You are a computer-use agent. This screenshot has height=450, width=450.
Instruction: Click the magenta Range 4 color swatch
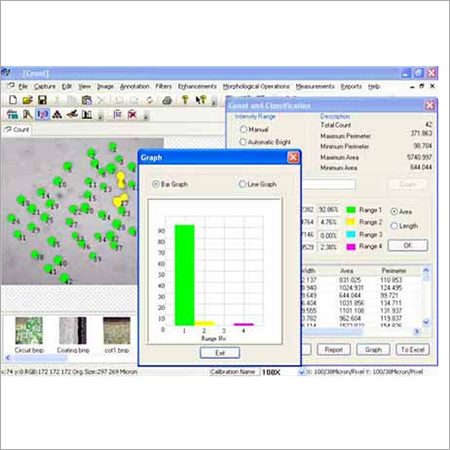click(x=351, y=247)
